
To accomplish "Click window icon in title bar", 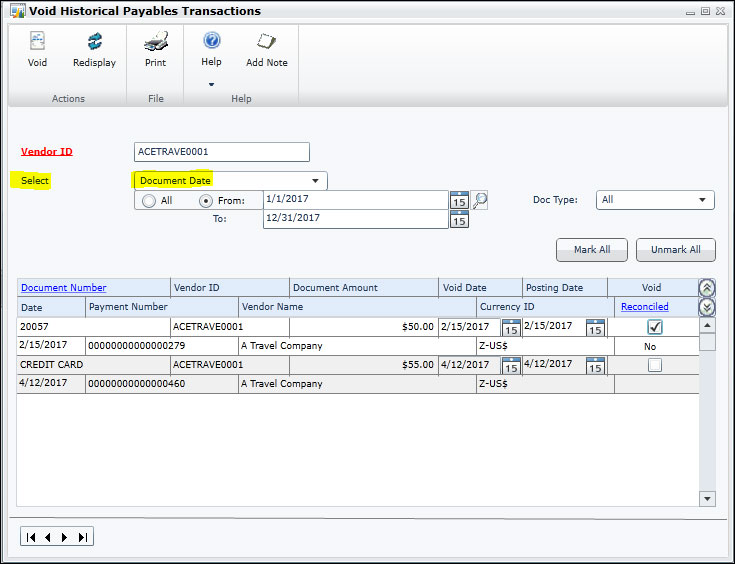I will coord(17,10).
